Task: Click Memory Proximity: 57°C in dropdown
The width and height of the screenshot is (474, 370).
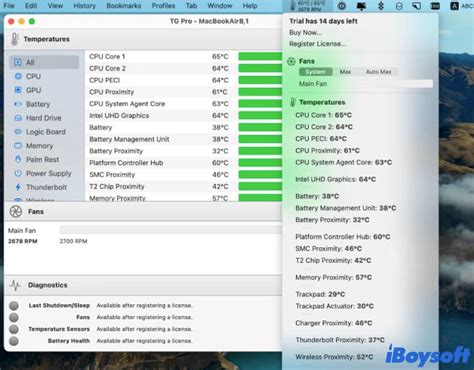Action: coord(333,277)
